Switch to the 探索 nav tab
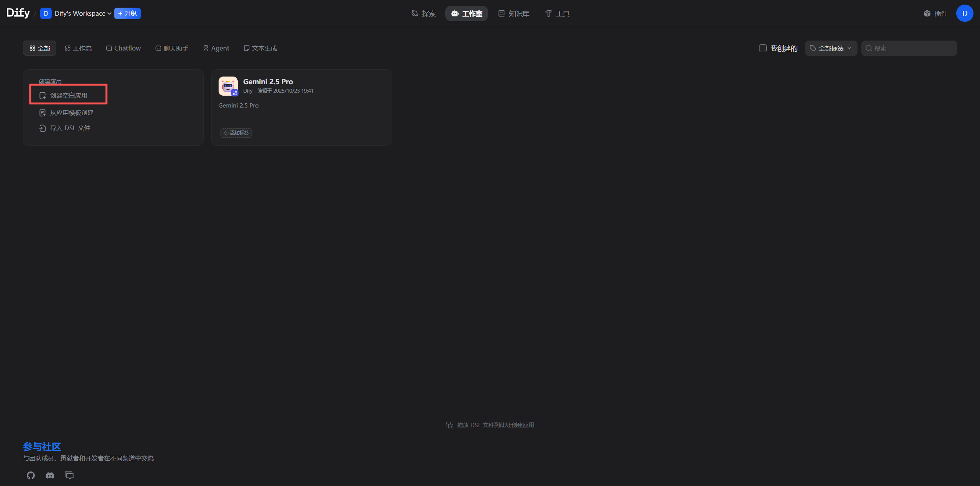Image resolution: width=980 pixels, height=486 pixels. coord(423,14)
